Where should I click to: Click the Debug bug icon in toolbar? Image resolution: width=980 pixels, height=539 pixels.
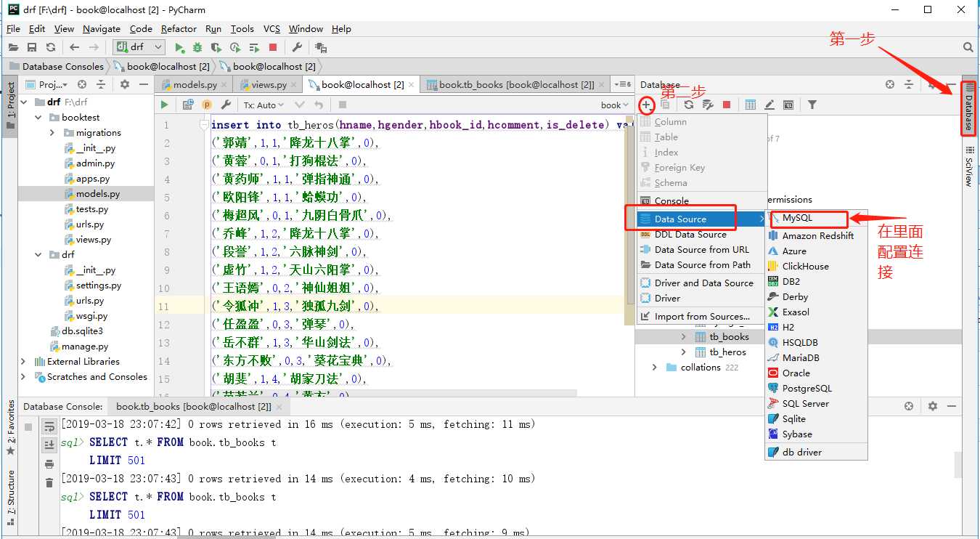(197, 47)
